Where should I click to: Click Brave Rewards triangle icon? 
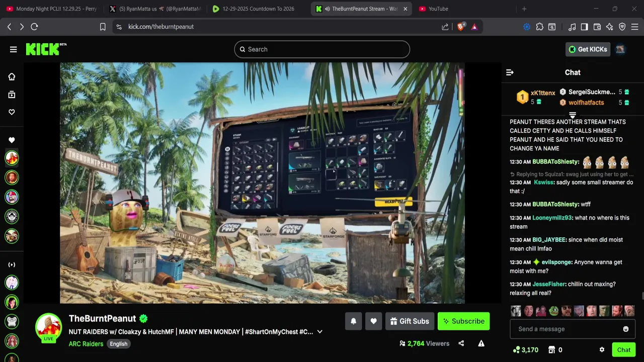(474, 27)
